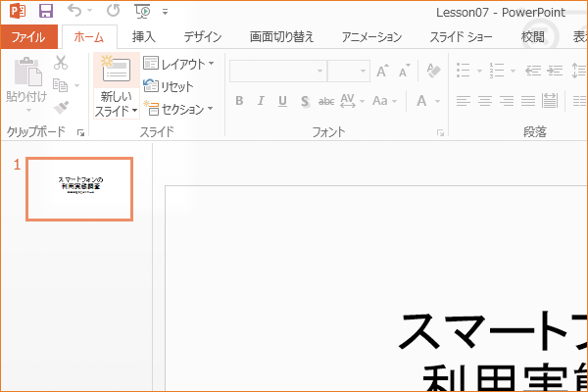Open the 画面切り替え tab

tap(281, 37)
